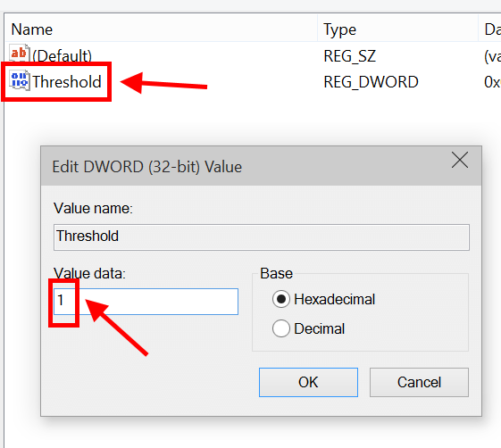This screenshot has height=448, width=501.
Task: Click the Value name text box
Action: pyautogui.click(x=262, y=237)
